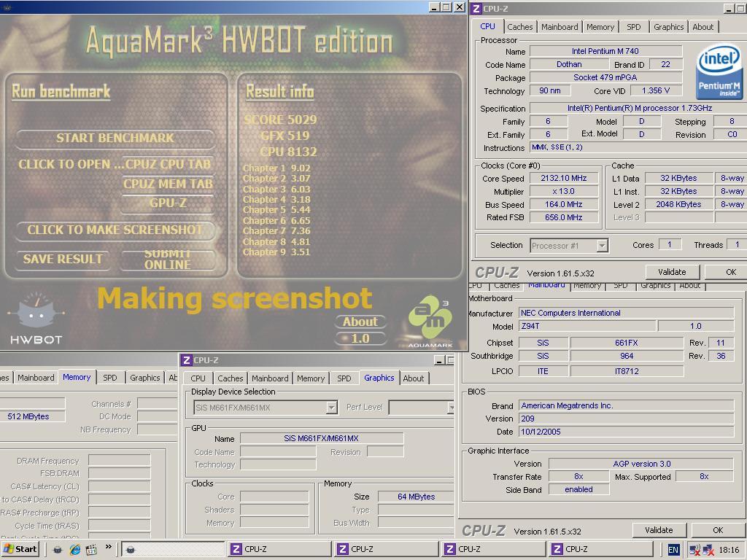Click the 64 MBytes graphics memory size
Screen dimensions: 747x560
(416, 497)
